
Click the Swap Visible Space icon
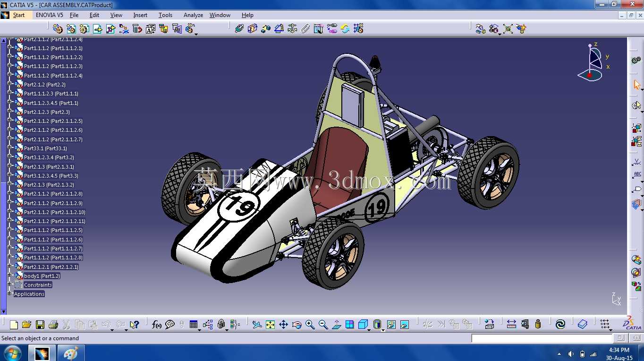pos(405,325)
